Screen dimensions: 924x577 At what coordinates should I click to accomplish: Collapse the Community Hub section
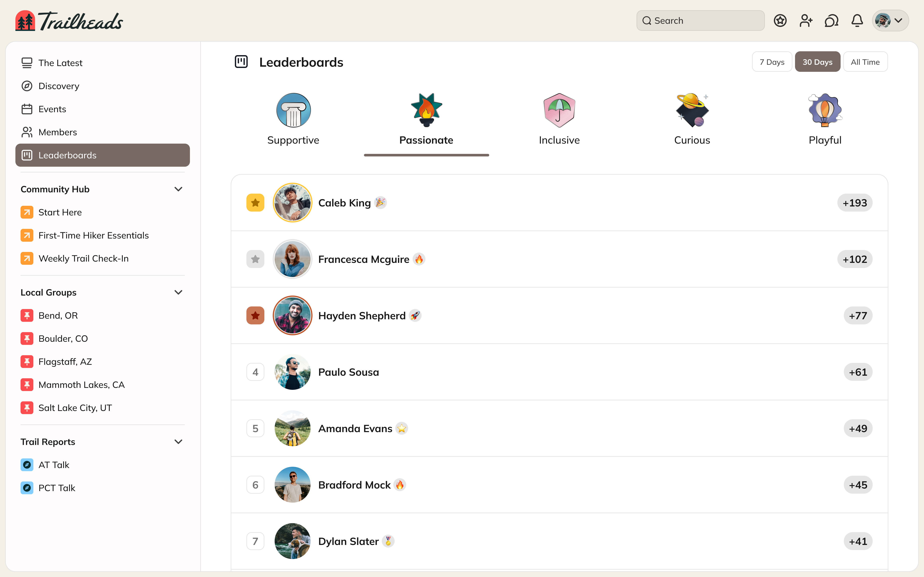[178, 189]
